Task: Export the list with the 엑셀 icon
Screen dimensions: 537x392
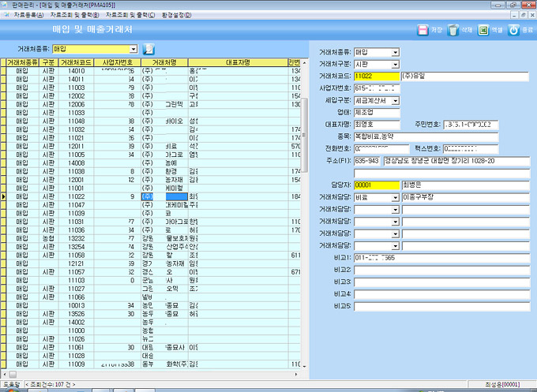Action: click(x=483, y=30)
